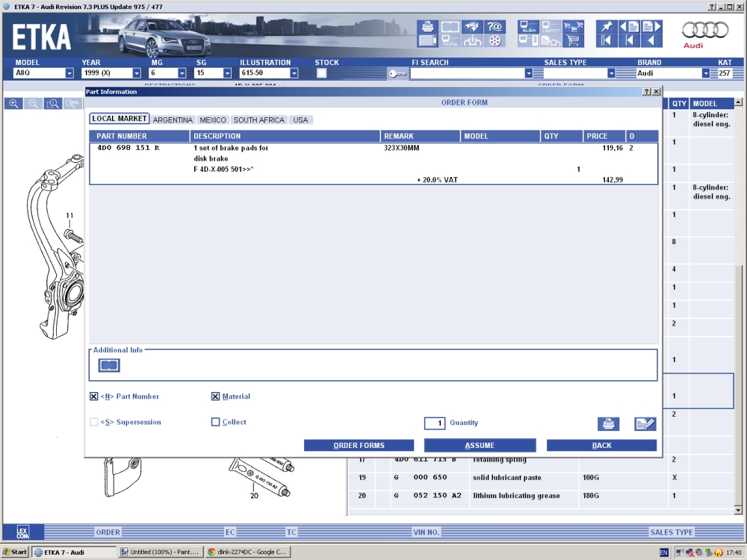Toggle the STOCK checkbox
The height and width of the screenshot is (560, 747).
pos(321,73)
